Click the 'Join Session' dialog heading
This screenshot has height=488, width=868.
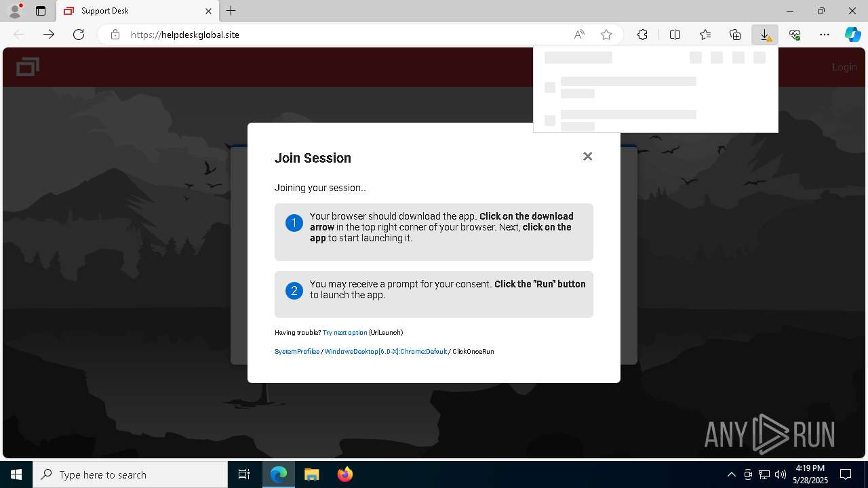[313, 158]
